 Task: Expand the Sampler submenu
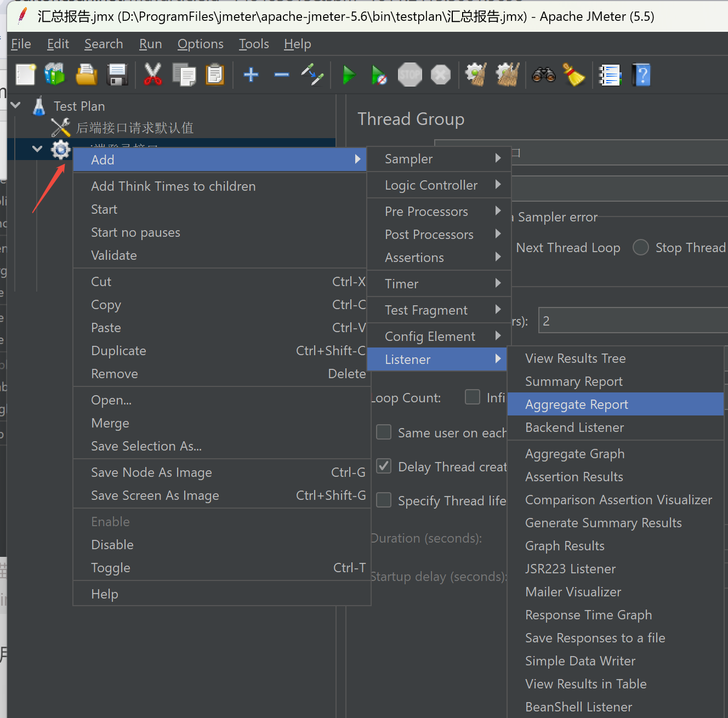[x=439, y=159]
